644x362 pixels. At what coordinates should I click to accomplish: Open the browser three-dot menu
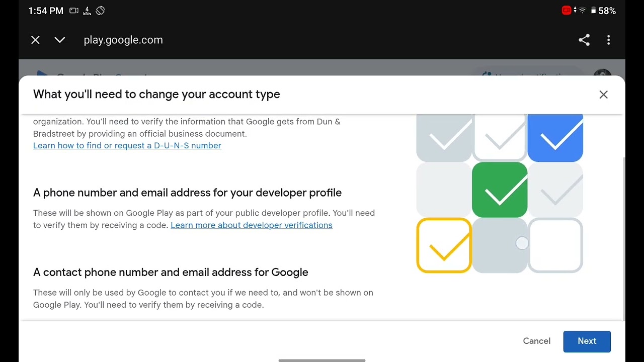coord(608,40)
